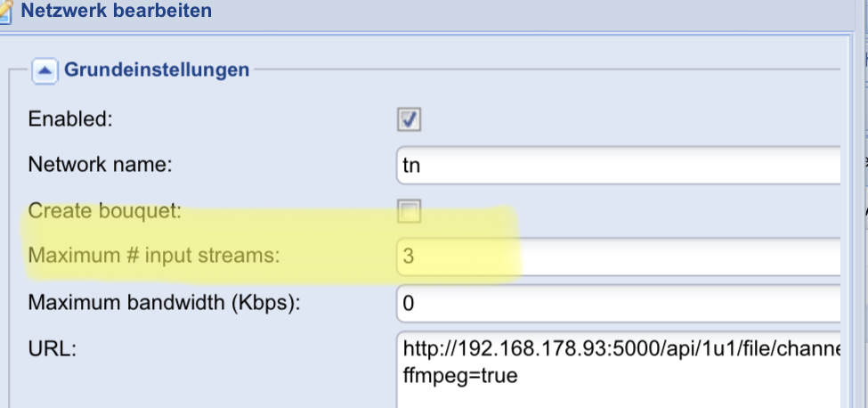Click the Maximum bandwidth (Kbps) label
Viewport: 868px width, 408px height.
(164, 304)
